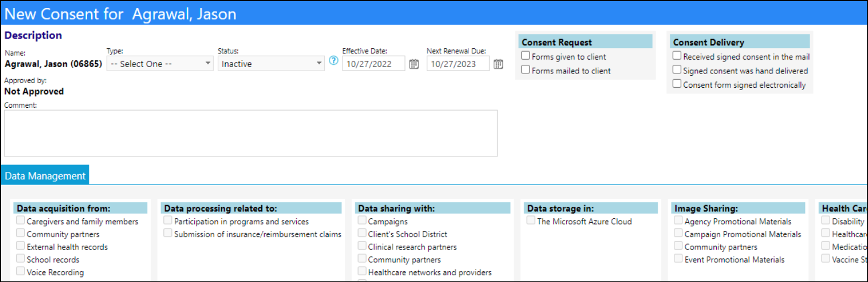Click the Data sharing with: header
This screenshot has height=282, width=868.
click(433, 208)
